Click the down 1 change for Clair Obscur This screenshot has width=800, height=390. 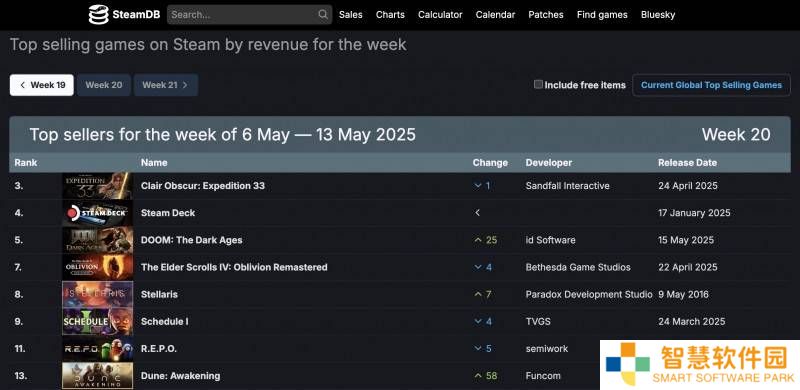pos(482,186)
